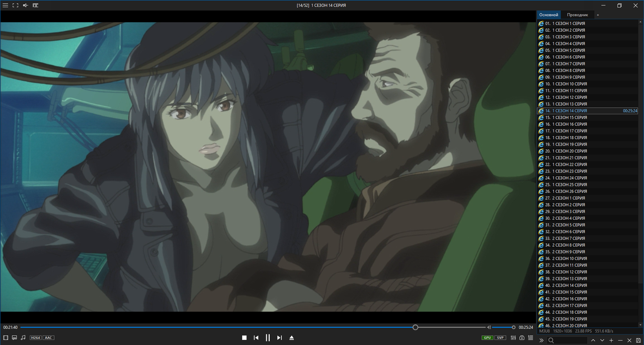Viewport: 644px width, 345px height.
Task: Select playlist item 1 СЕЗОН 5 СЕРИЯ
Action: pyautogui.click(x=588, y=50)
